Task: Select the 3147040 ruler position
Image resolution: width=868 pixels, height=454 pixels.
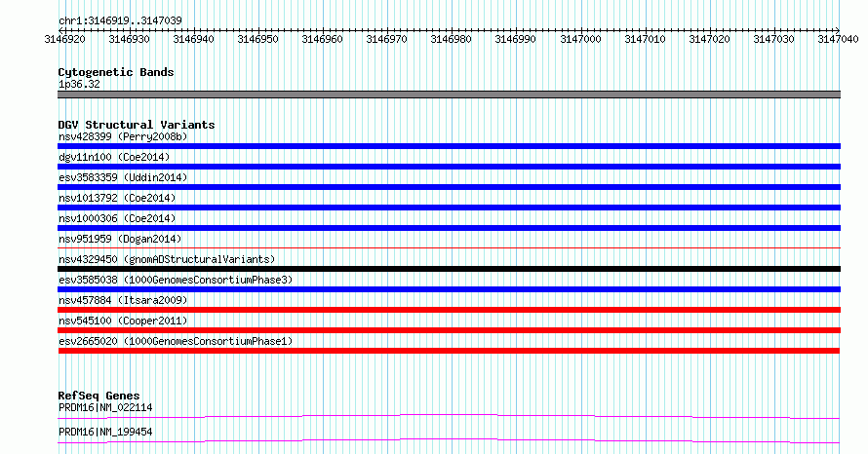Action: 838,39
